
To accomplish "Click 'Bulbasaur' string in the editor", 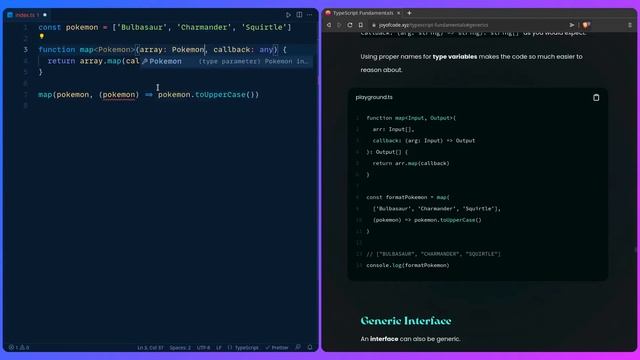I will pyautogui.click(x=142, y=27).
